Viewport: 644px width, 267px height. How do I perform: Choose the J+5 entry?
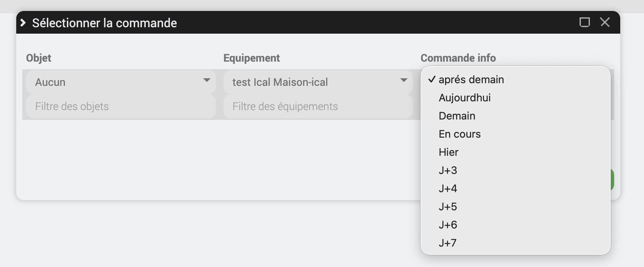tap(448, 206)
